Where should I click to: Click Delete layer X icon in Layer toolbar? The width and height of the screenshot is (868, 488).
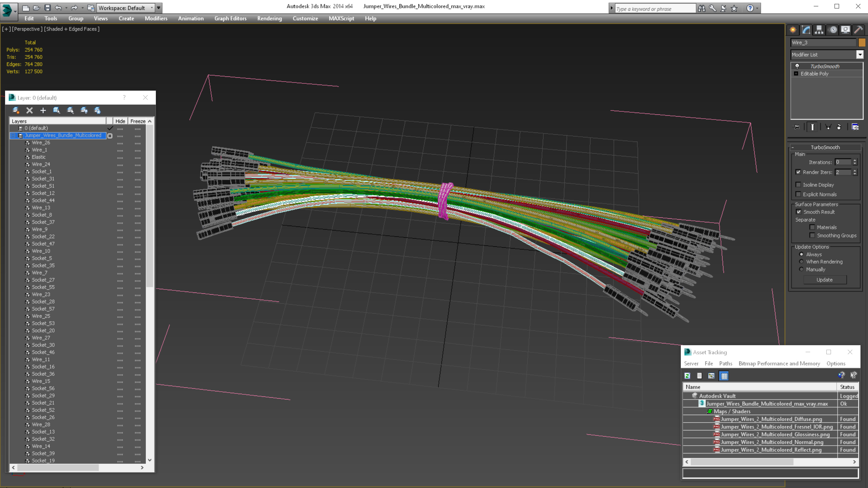(x=29, y=110)
